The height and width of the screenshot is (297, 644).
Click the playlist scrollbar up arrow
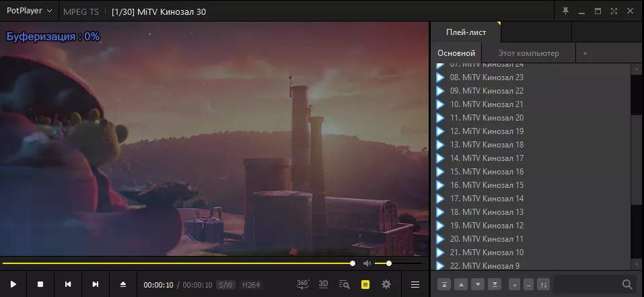click(637, 69)
